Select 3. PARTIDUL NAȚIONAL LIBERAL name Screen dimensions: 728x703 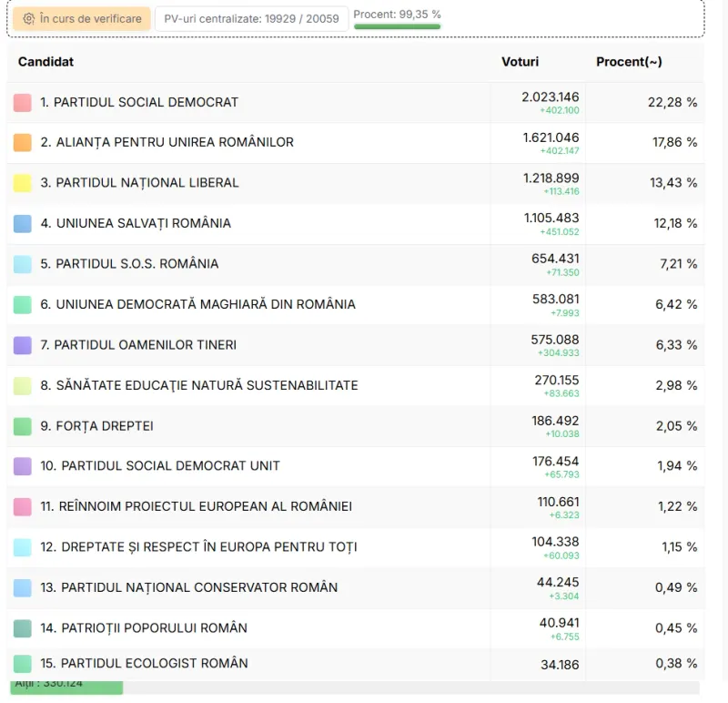pyautogui.click(x=139, y=183)
